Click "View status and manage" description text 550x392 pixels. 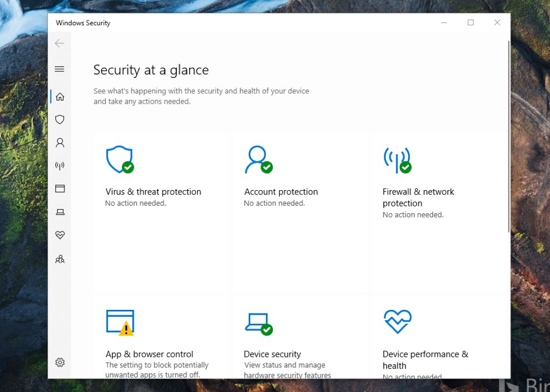(285, 365)
